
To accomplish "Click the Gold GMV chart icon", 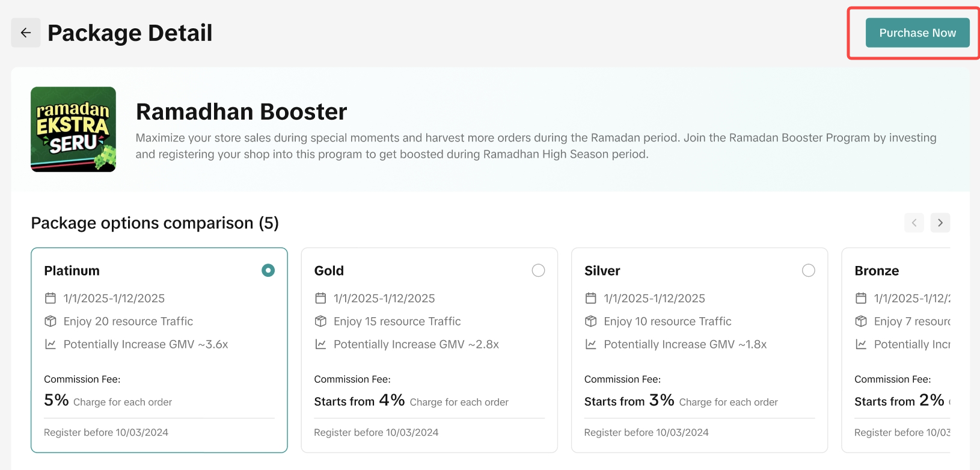I will coord(320,344).
